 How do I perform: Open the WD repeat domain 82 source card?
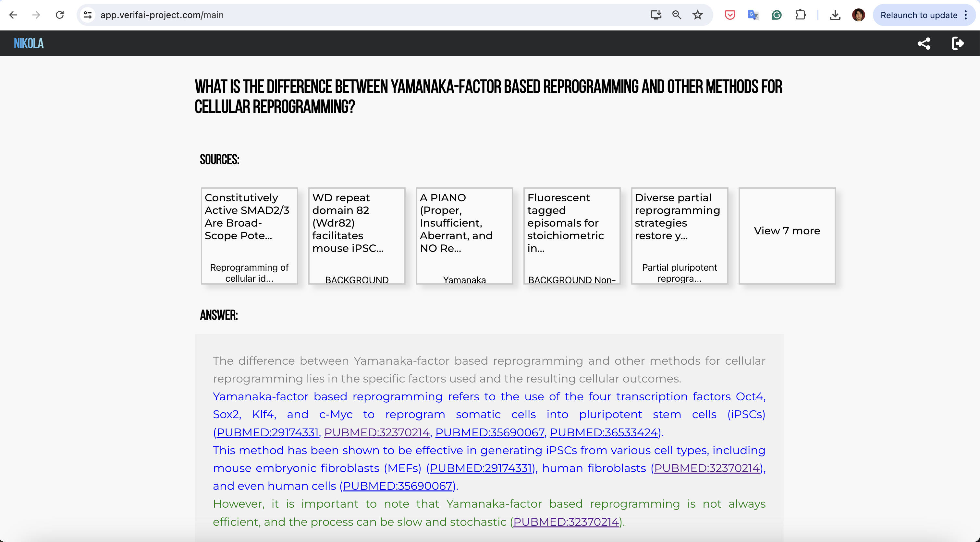357,236
